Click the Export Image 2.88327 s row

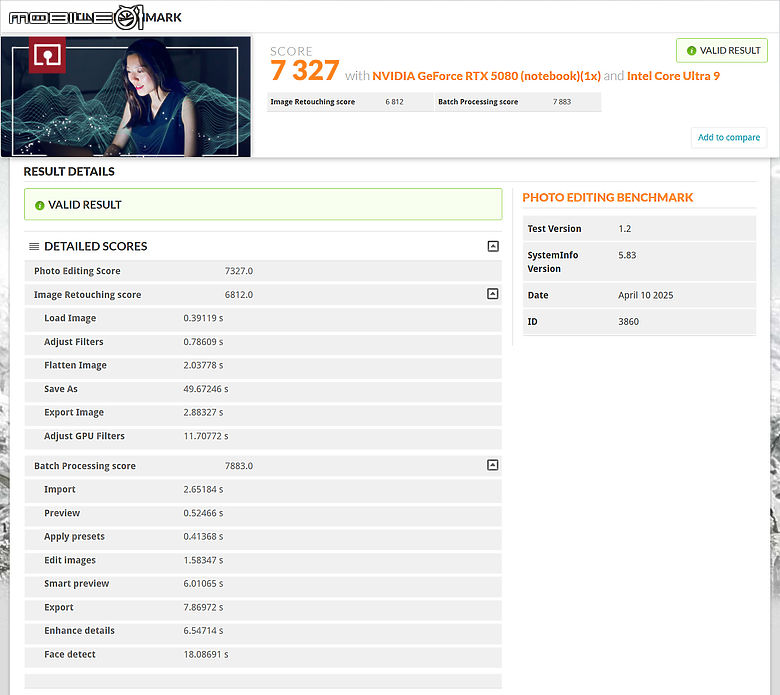(x=263, y=413)
